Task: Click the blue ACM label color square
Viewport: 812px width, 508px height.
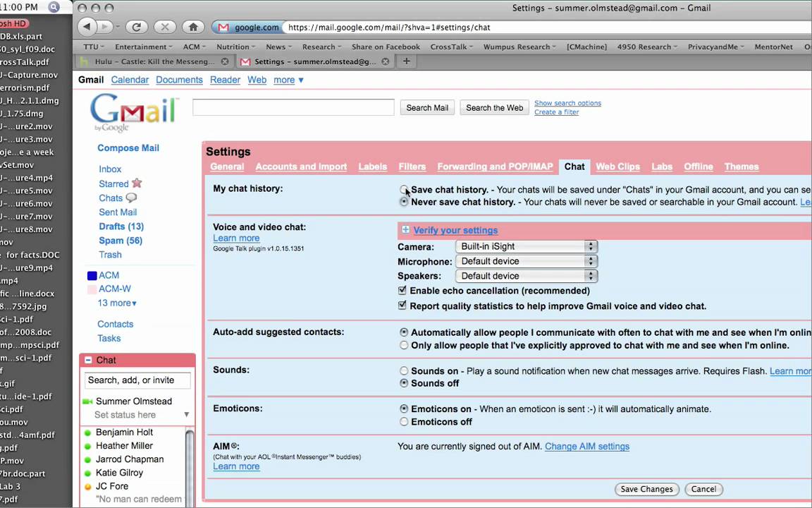Action: click(x=92, y=276)
